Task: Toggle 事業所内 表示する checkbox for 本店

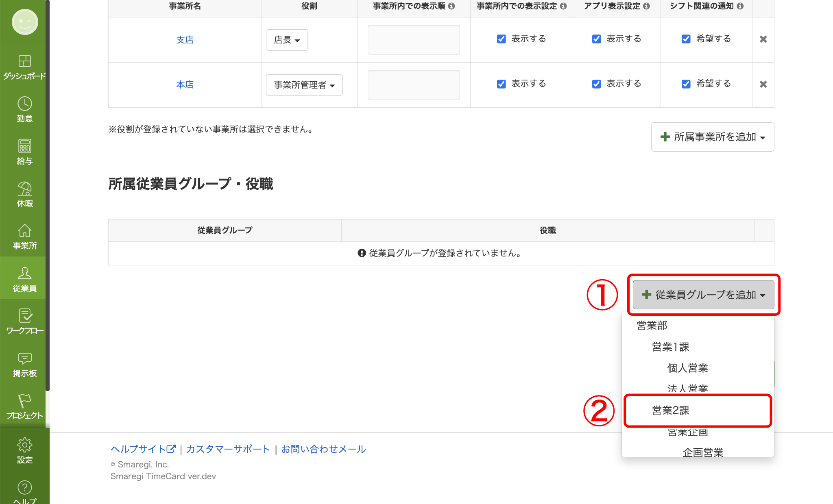Action: pyautogui.click(x=502, y=84)
